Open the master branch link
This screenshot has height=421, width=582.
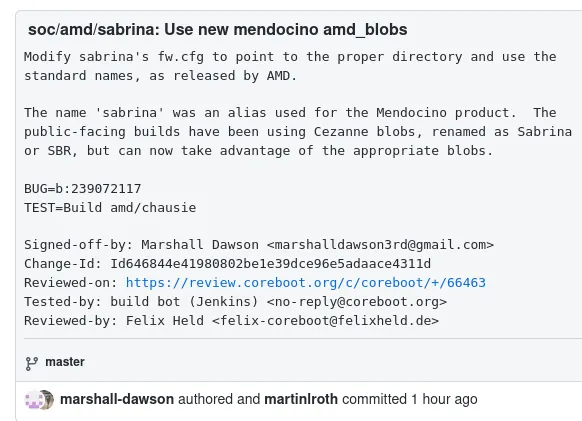tap(65, 362)
